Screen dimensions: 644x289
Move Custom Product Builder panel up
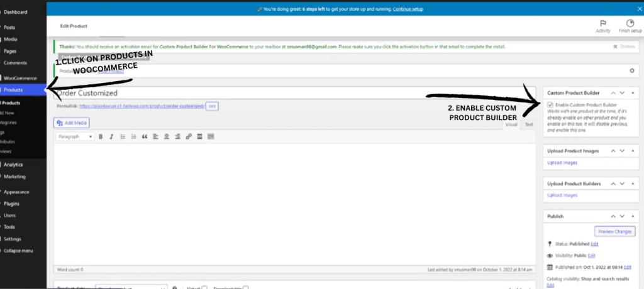[613, 93]
